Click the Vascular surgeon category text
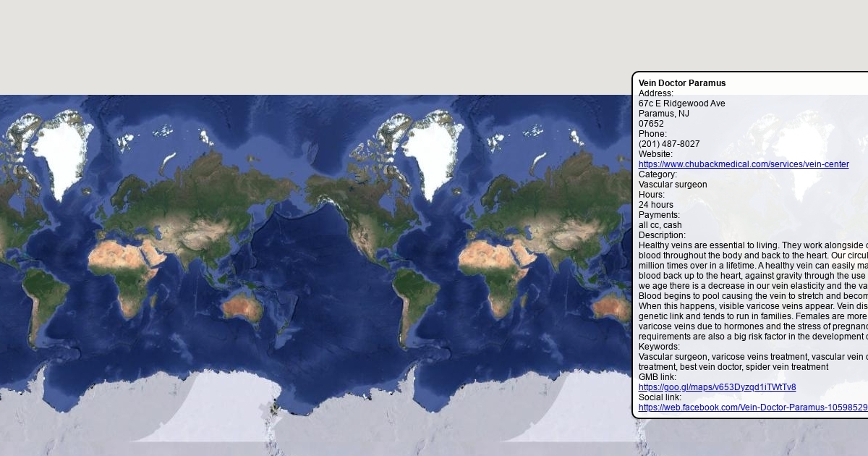Screen dimensions: 868x456 click(x=673, y=185)
